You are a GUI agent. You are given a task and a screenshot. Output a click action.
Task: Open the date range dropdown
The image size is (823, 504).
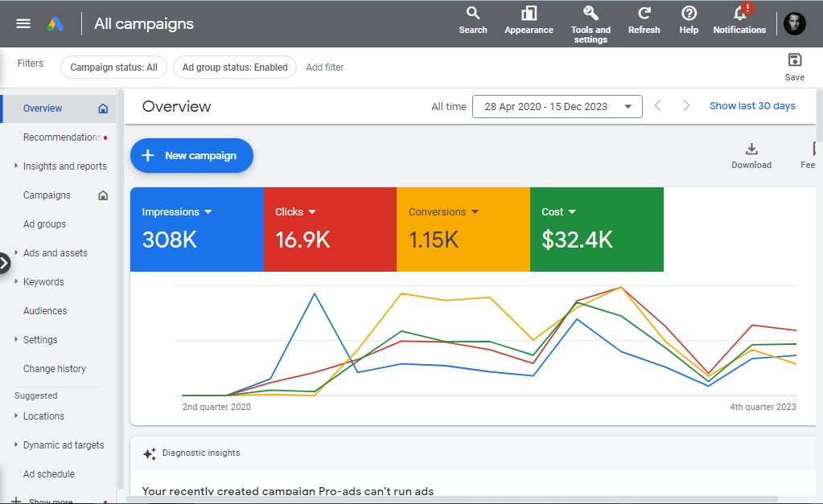[x=557, y=106]
